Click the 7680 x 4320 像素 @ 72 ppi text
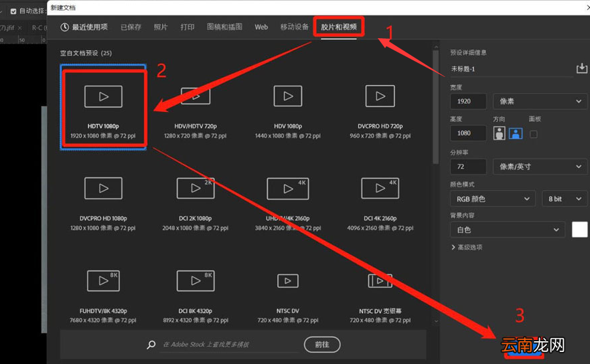 point(103,321)
